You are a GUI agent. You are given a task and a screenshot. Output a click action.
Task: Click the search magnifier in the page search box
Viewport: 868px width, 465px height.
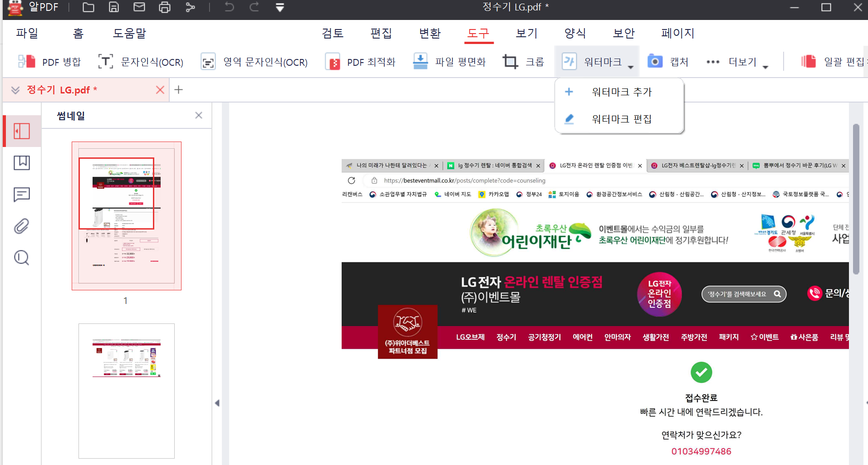tap(778, 294)
